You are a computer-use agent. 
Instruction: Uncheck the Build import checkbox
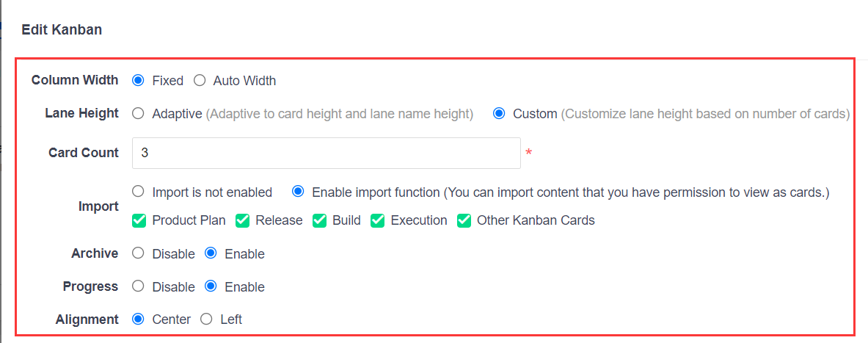coord(319,220)
